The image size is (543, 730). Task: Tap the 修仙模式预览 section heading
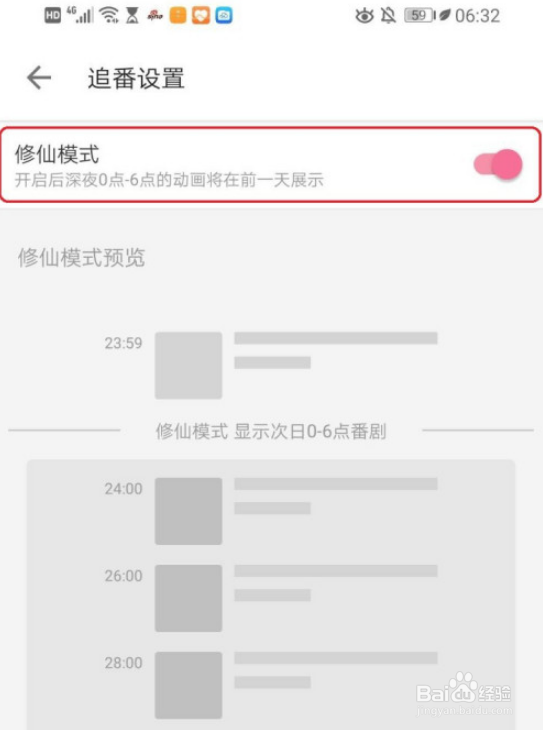coord(81,257)
